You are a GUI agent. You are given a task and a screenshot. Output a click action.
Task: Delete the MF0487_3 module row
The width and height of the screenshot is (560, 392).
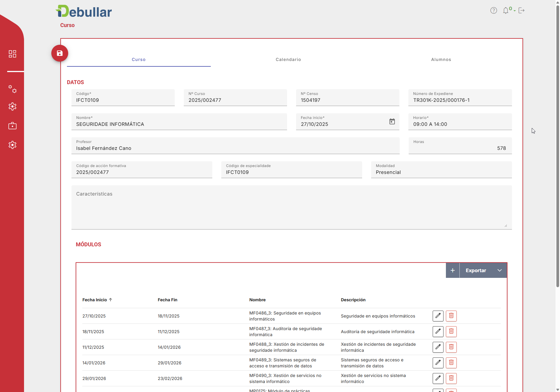pos(451,331)
